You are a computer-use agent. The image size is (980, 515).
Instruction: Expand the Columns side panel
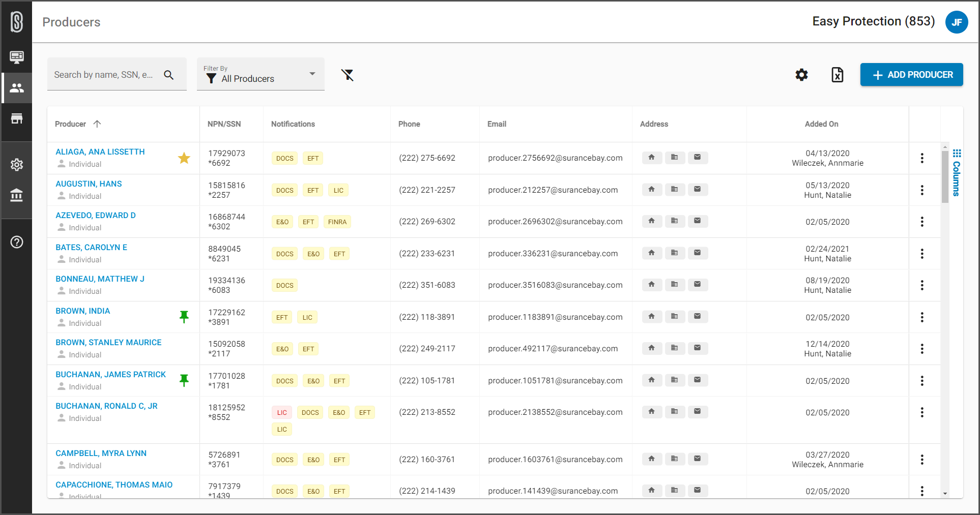(x=957, y=173)
